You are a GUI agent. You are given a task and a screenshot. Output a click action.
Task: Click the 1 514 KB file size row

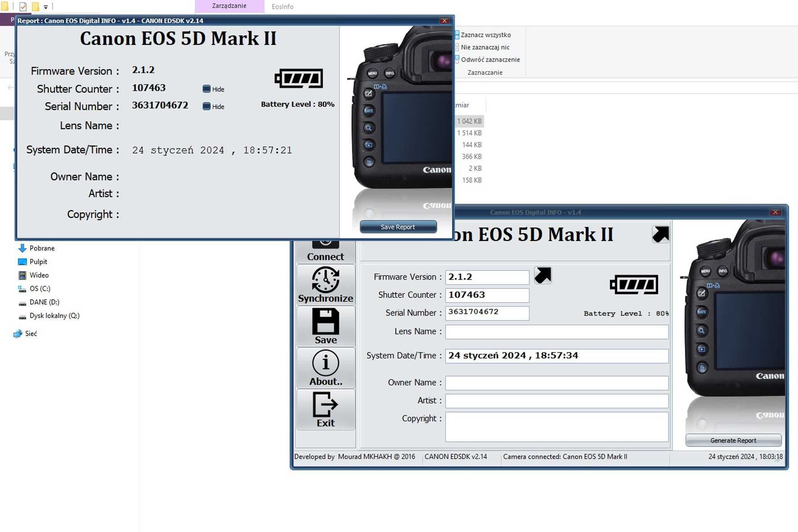tap(469, 133)
